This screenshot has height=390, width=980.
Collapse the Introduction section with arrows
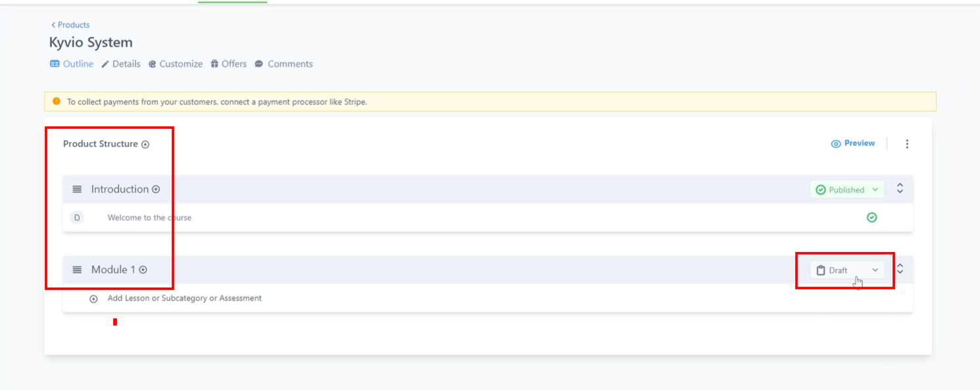click(900, 189)
